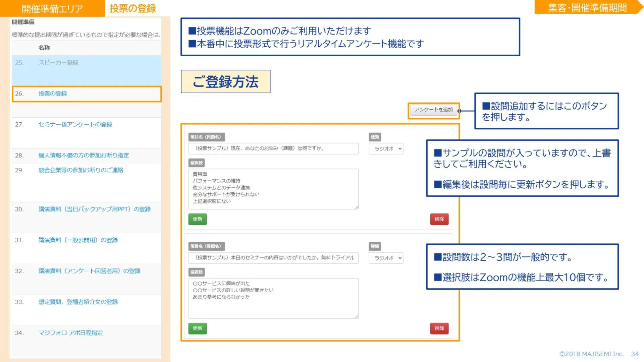The image size is (644, 362).
Task: Open the first ラジオボ type dropdown
Action: click(x=386, y=149)
